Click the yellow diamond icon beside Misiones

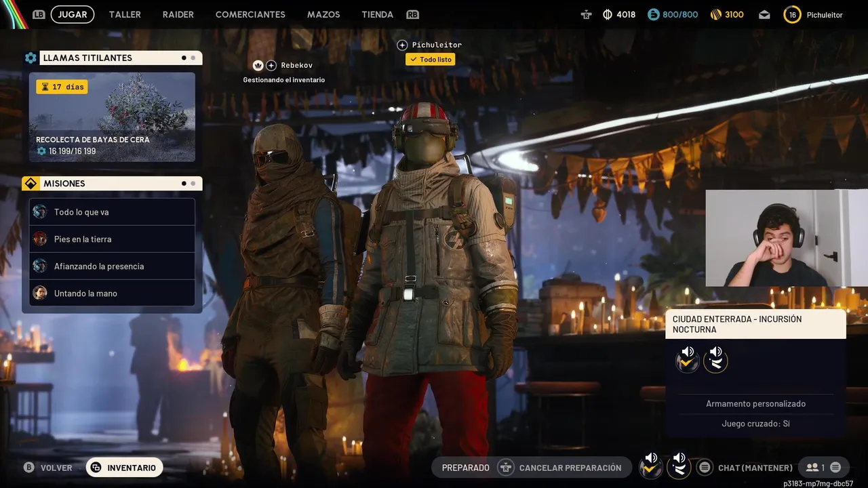coord(31,183)
